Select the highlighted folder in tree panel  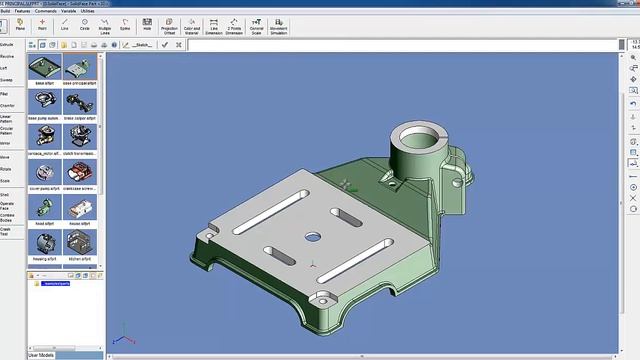(x=56, y=283)
